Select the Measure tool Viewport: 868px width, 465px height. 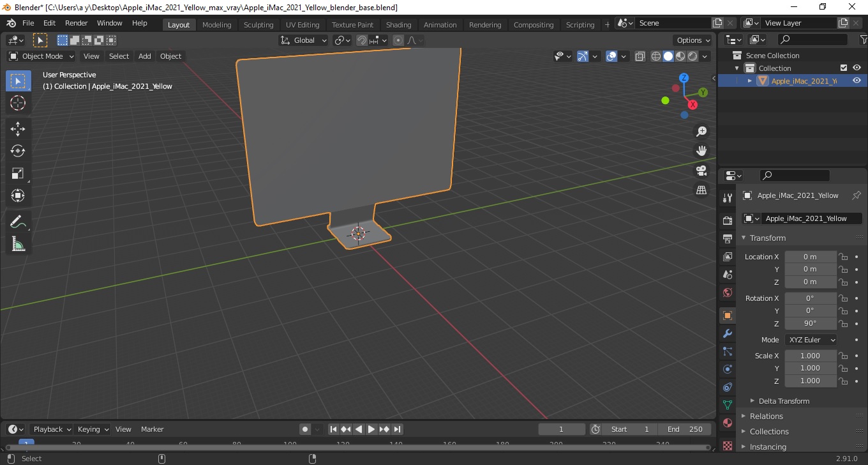coord(18,244)
